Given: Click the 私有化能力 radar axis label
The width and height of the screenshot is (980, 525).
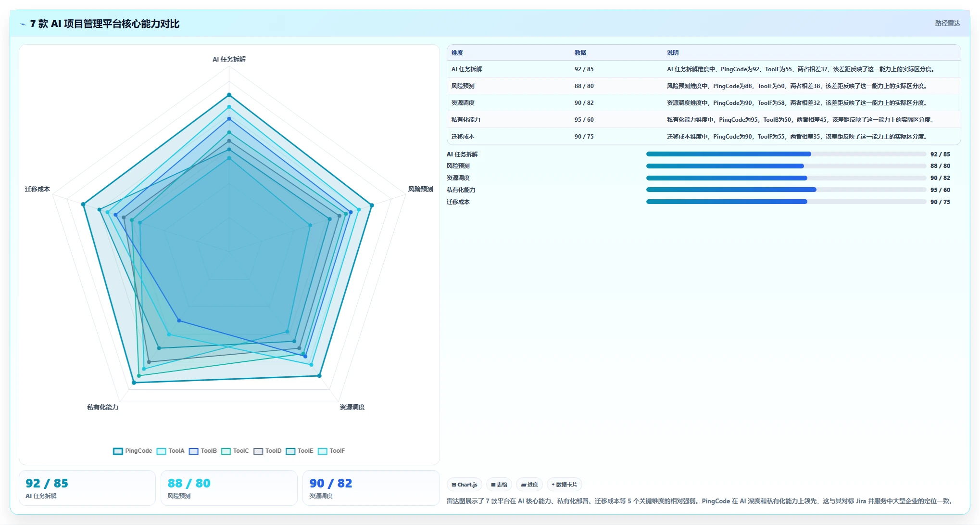Looking at the screenshot, I should [x=102, y=407].
